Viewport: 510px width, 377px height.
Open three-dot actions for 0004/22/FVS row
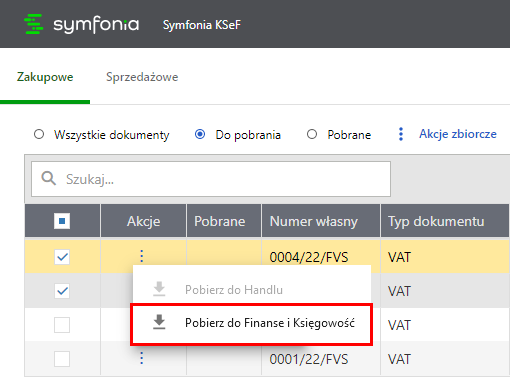click(x=142, y=256)
